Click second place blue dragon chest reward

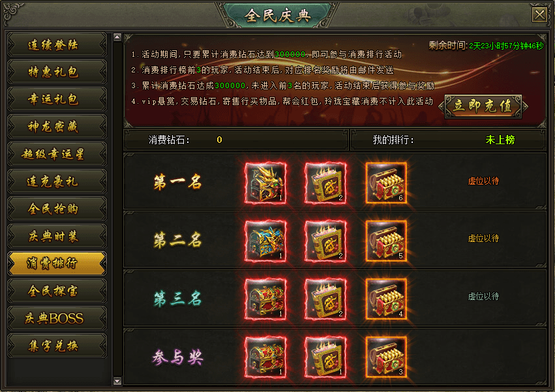[265, 241]
